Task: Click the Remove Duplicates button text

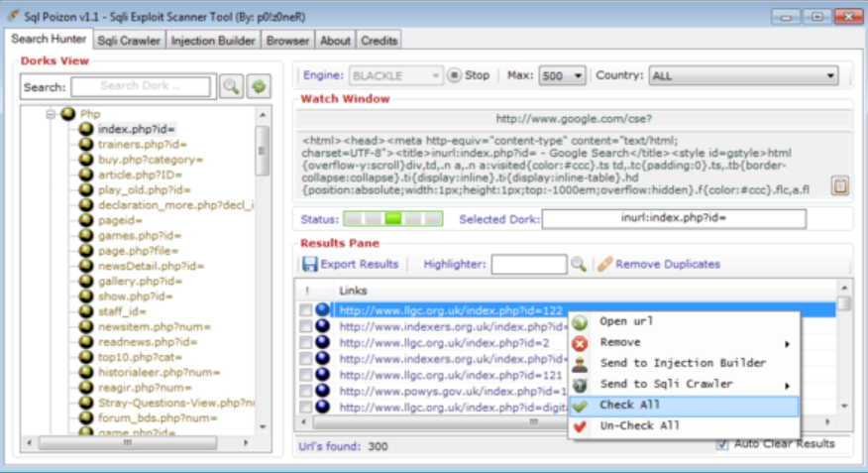Action: [668, 264]
